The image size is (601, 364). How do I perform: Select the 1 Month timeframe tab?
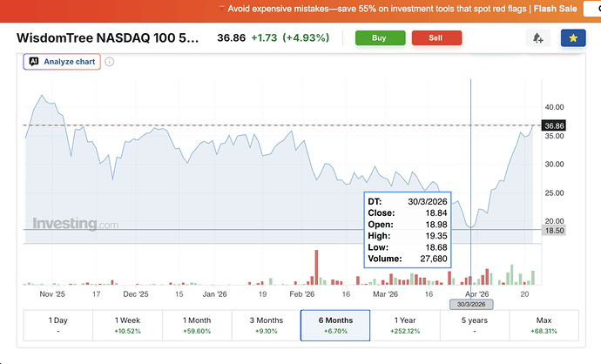pos(197,326)
